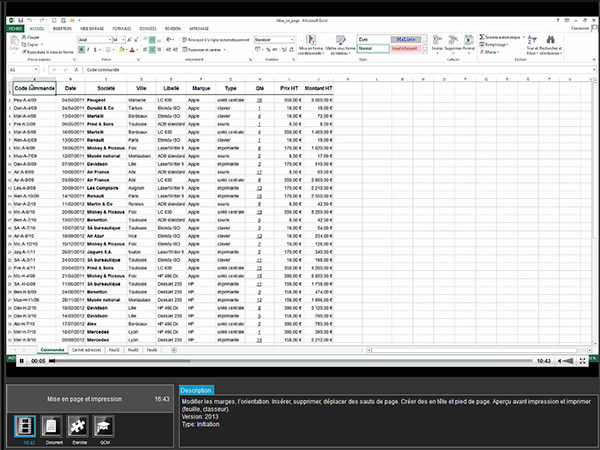Screen dimensions: 600x450
Task: Select the Normal cell style
Action: pyautogui.click(x=373, y=49)
